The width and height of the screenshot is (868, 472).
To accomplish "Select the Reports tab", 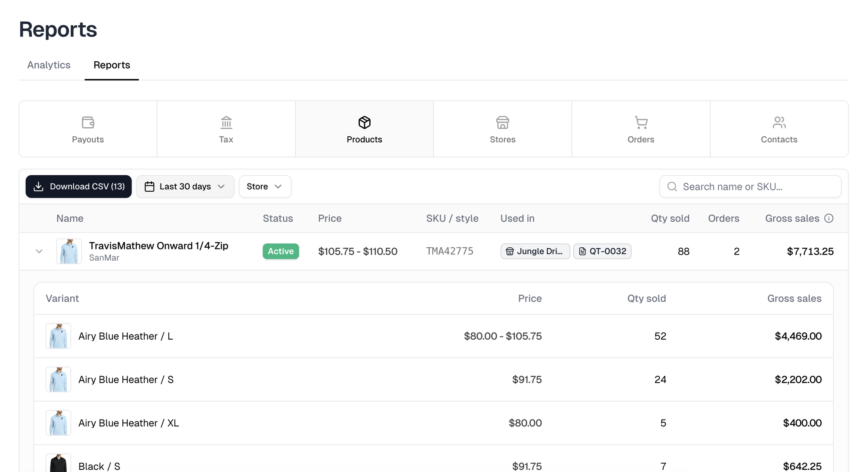I will coord(112,65).
